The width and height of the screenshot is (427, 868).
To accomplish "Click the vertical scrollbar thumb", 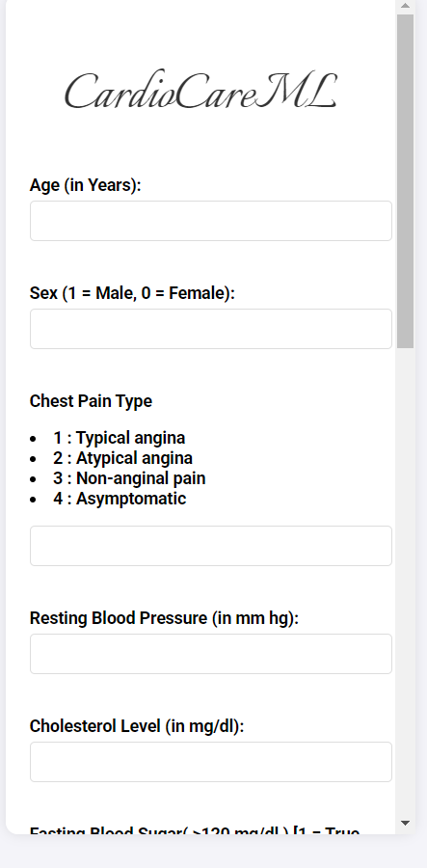I will 405,181.
